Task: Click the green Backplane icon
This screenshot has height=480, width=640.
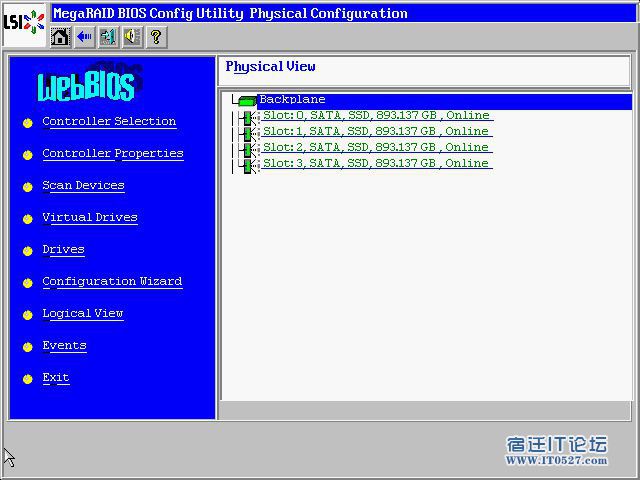Action: (x=247, y=100)
